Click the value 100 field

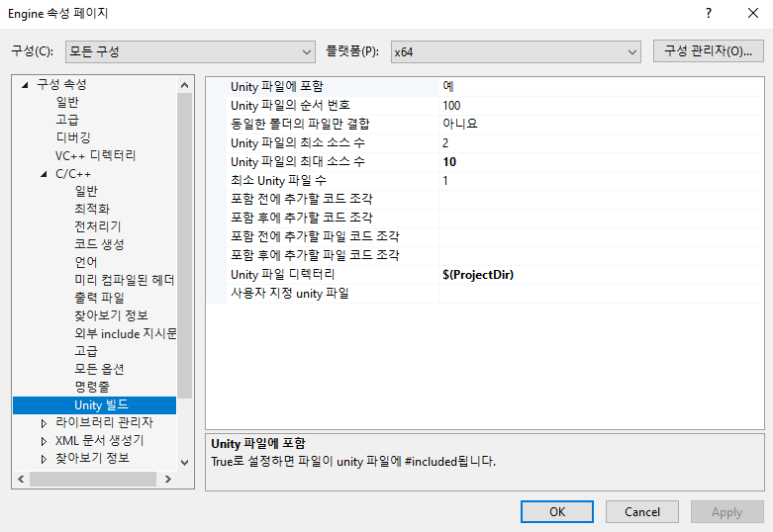coord(601,106)
